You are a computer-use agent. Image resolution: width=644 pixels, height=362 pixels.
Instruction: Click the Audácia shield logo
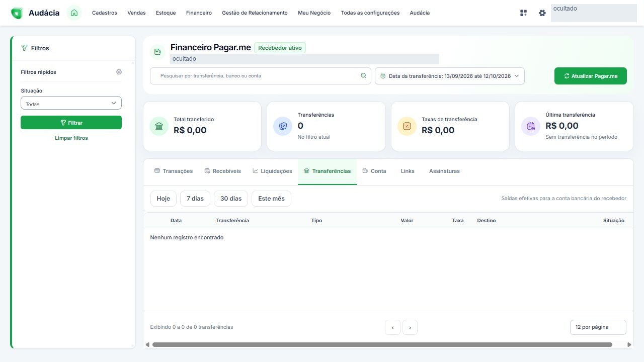point(17,13)
